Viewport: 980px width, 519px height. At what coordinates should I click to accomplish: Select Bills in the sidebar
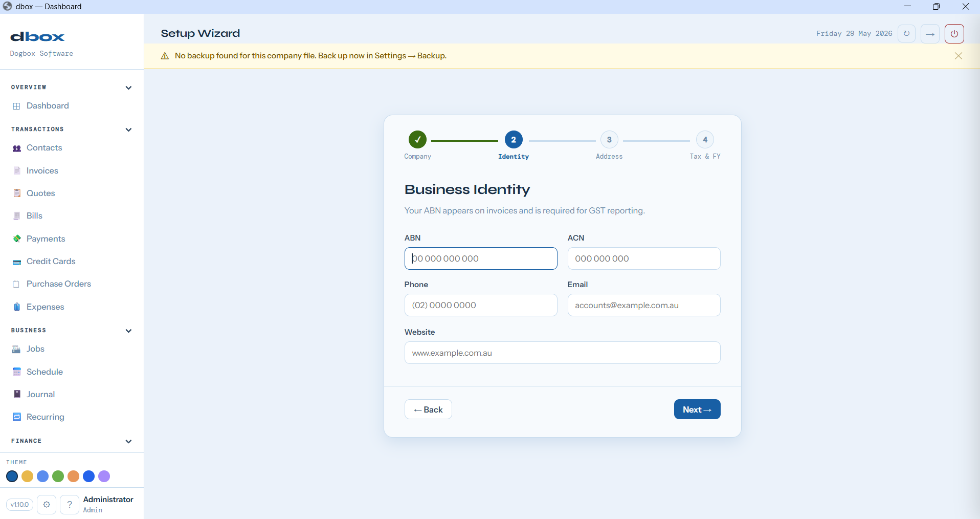pos(34,216)
